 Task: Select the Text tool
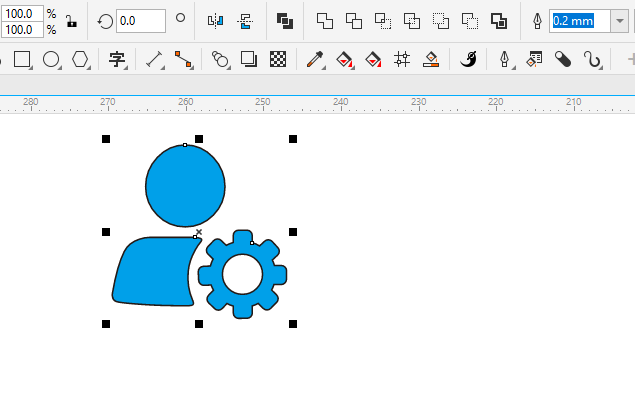117,60
